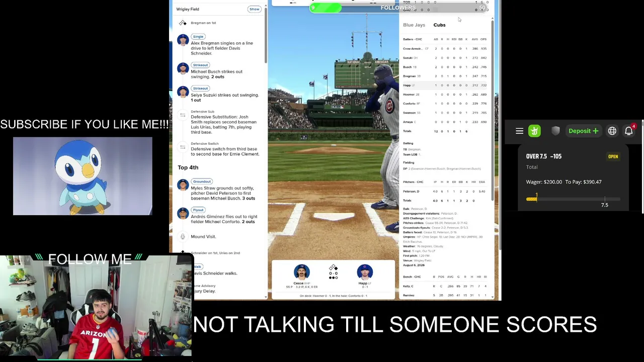Click batter Happ's headshot

coord(365,273)
